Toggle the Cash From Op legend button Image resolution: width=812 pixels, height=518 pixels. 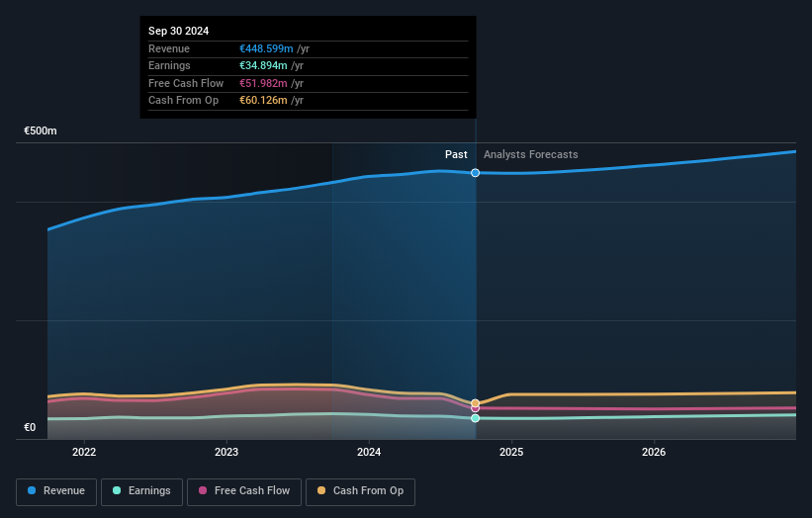click(x=360, y=491)
